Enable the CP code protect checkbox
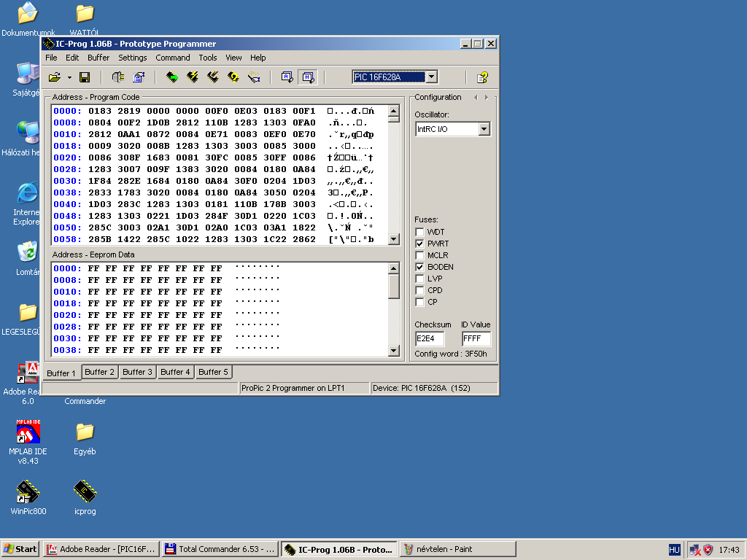 click(x=419, y=302)
